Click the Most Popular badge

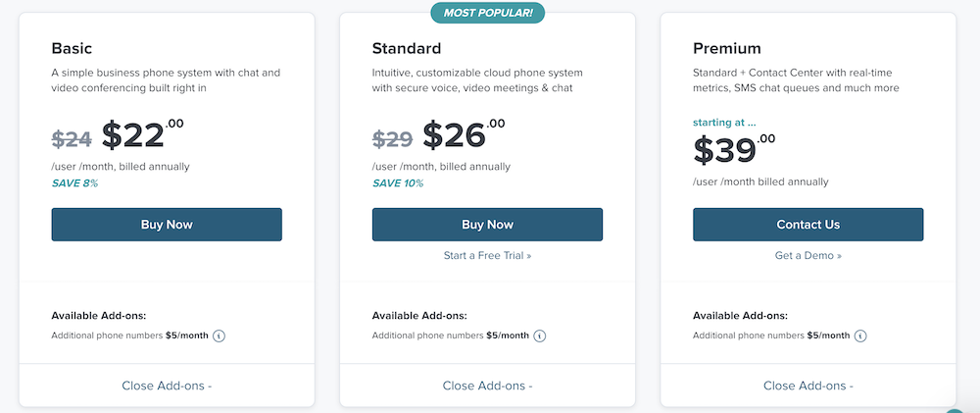(487, 13)
